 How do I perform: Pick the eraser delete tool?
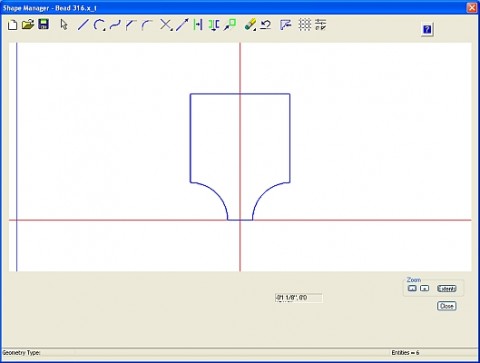coord(250,25)
